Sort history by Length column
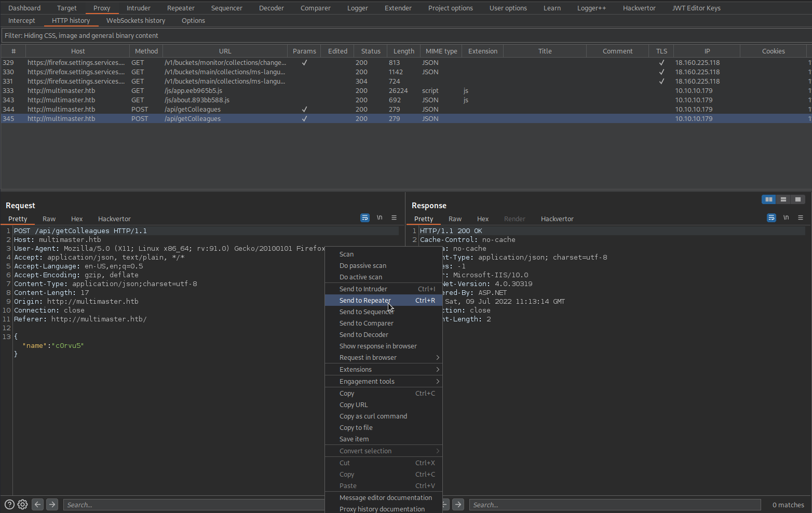The height and width of the screenshot is (513, 812). pos(403,51)
